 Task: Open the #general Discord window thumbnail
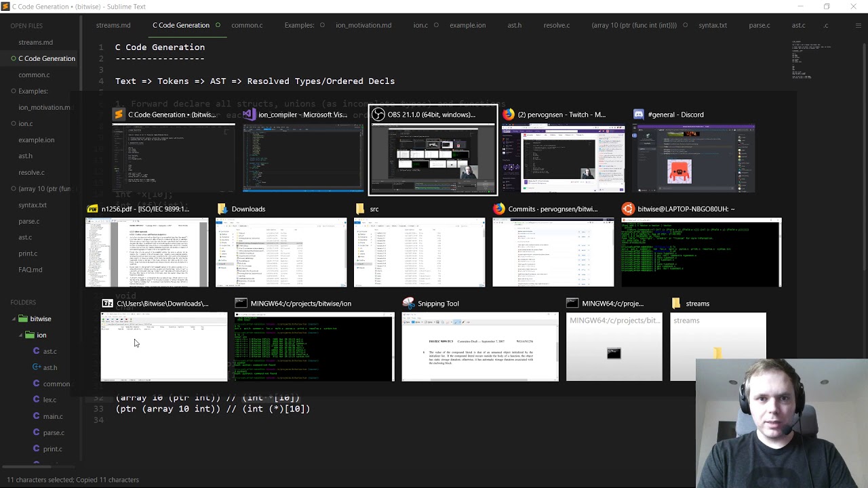[693, 159]
